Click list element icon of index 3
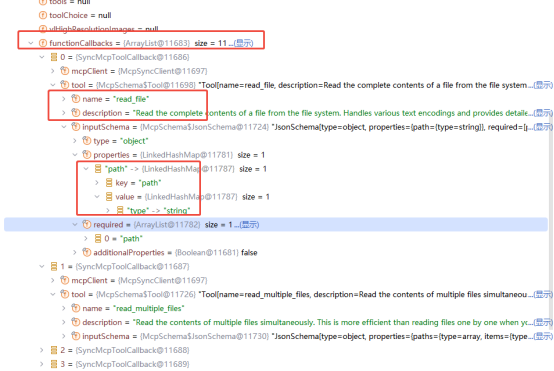554x371 pixels. coord(54,364)
